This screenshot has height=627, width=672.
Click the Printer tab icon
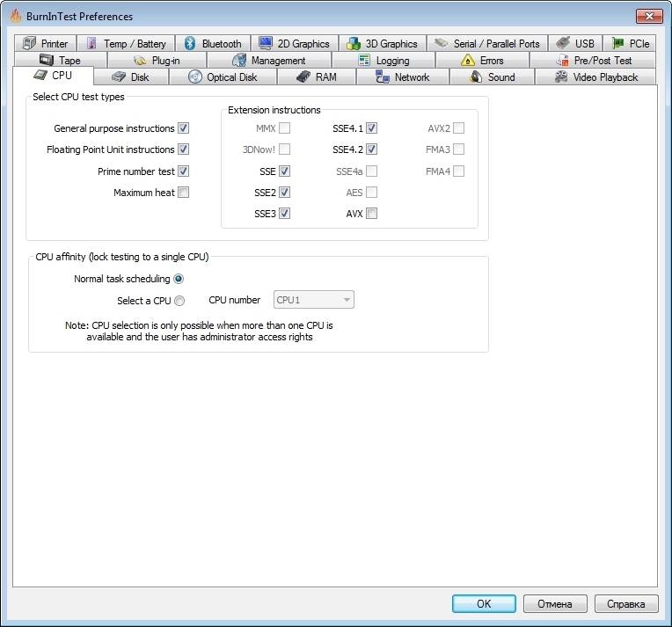point(29,43)
